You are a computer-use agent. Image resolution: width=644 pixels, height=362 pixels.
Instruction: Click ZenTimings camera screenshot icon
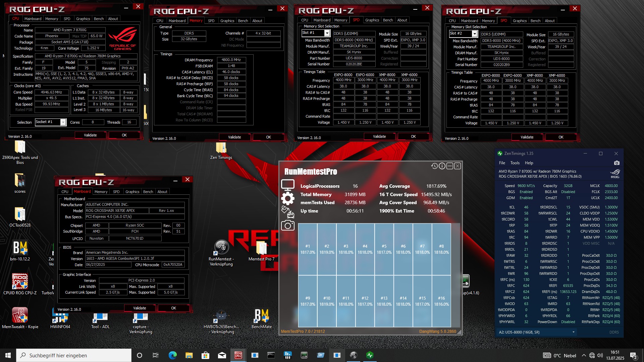[616, 163]
